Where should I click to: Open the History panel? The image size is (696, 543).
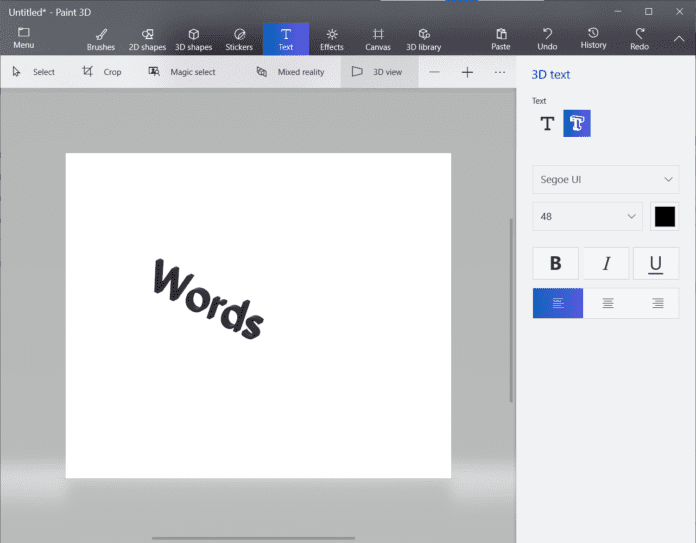tap(593, 38)
